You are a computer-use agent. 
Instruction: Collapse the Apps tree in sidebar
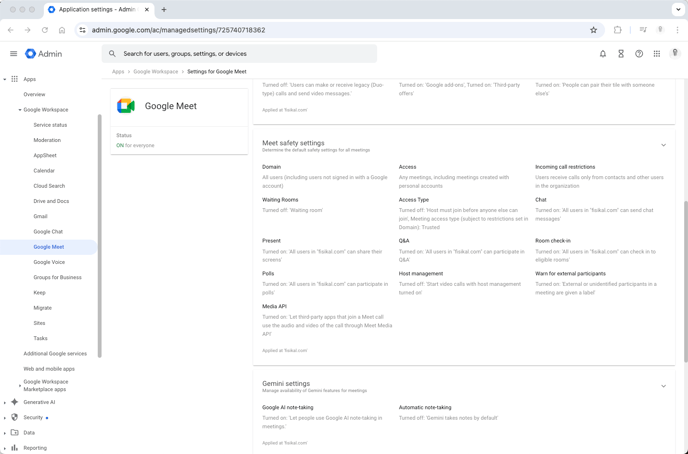tap(5, 79)
